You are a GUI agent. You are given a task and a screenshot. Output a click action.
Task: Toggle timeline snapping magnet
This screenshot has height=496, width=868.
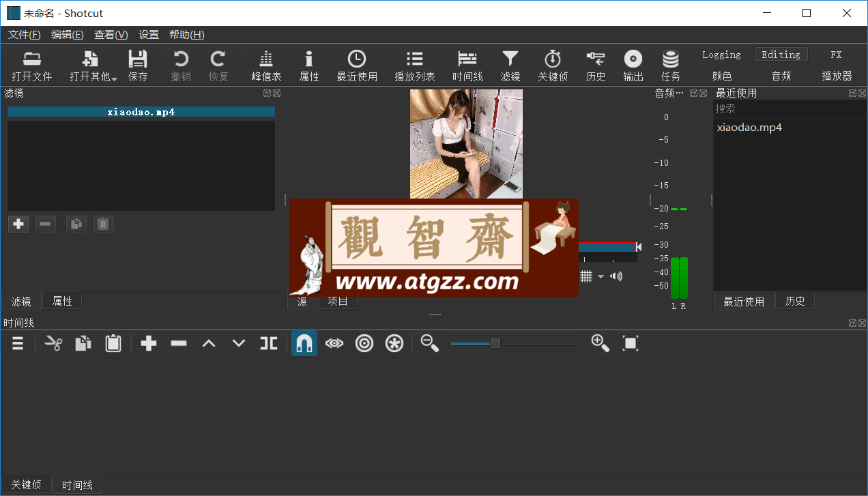click(x=304, y=343)
